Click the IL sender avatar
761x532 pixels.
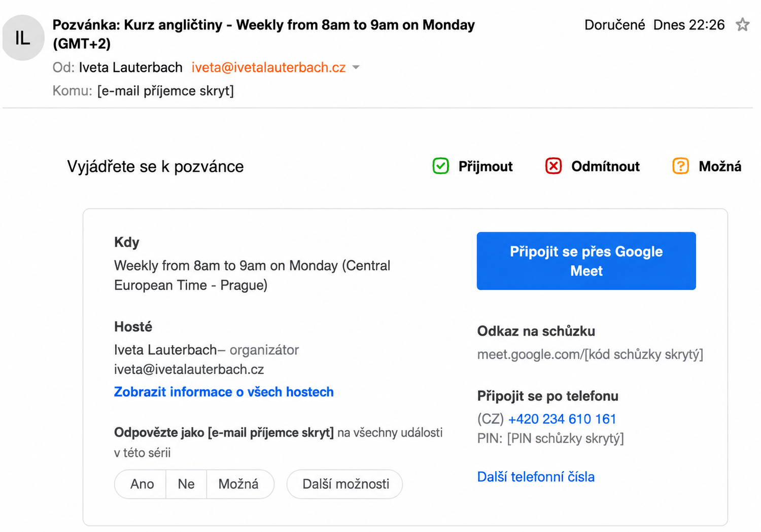point(23,38)
